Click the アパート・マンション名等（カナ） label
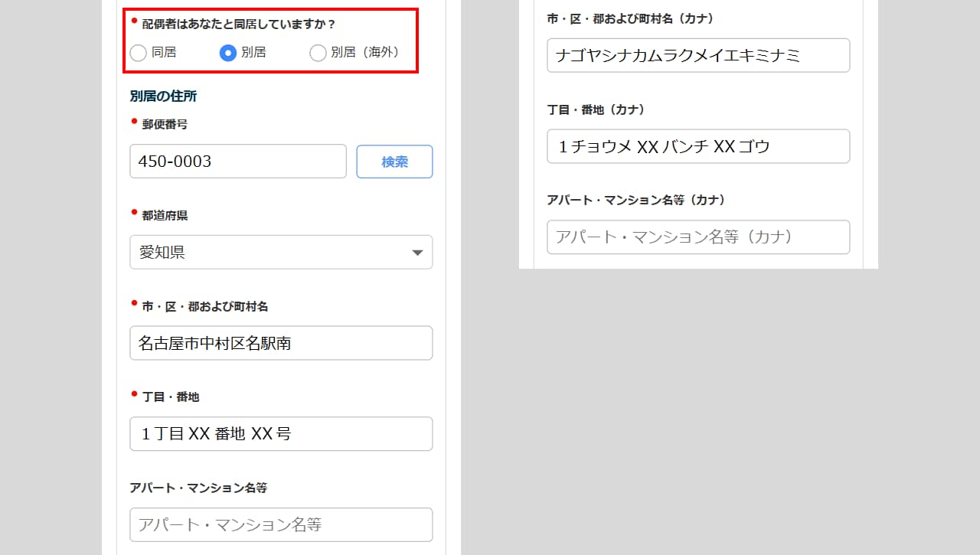The width and height of the screenshot is (980, 555). (636, 200)
